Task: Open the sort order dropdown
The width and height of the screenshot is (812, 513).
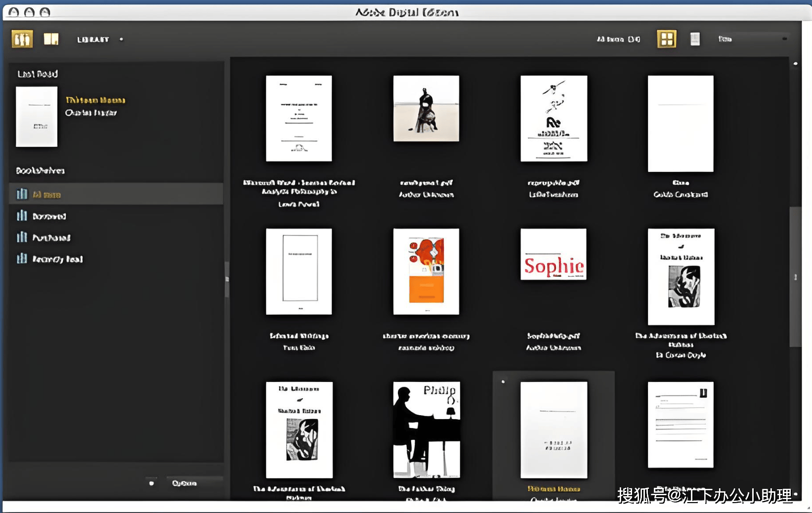Action: tap(752, 39)
